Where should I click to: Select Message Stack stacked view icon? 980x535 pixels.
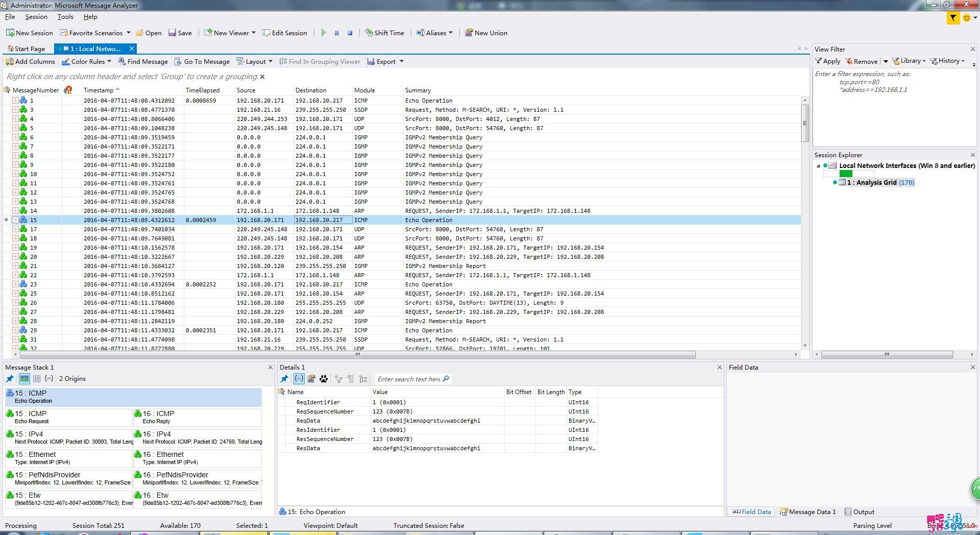[x=24, y=379]
